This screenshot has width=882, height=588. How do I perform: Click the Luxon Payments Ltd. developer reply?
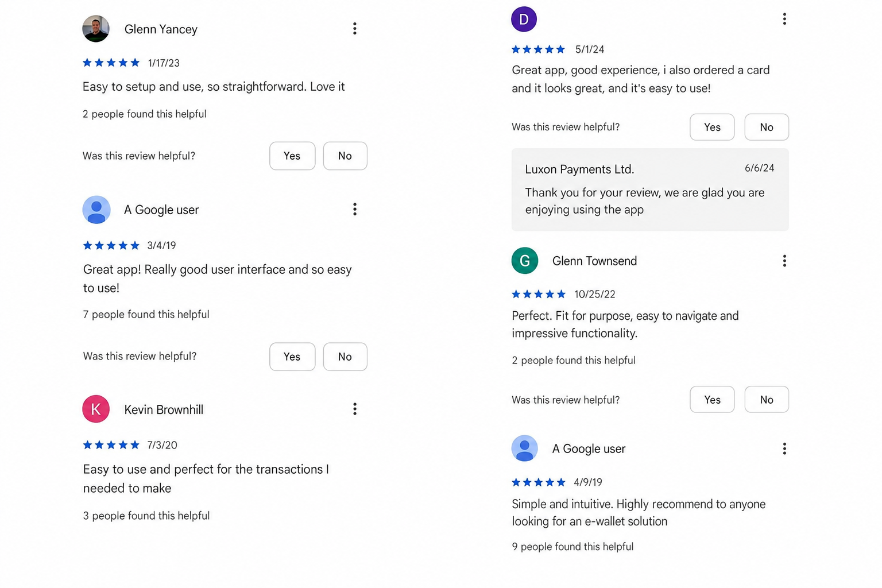pyautogui.click(x=650, y=189)
